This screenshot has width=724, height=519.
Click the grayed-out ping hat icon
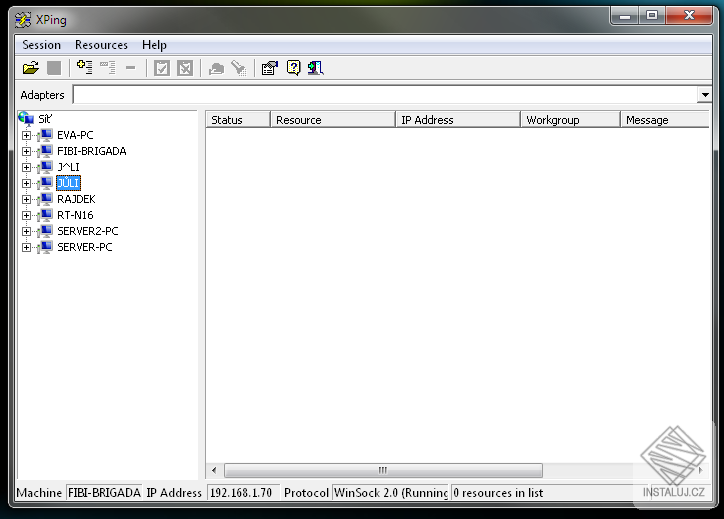(216, 68)
